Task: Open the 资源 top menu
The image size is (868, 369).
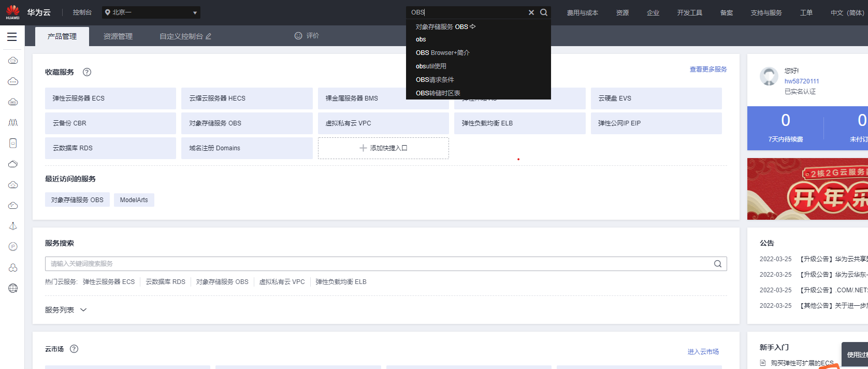Action: tap(623, 12)
